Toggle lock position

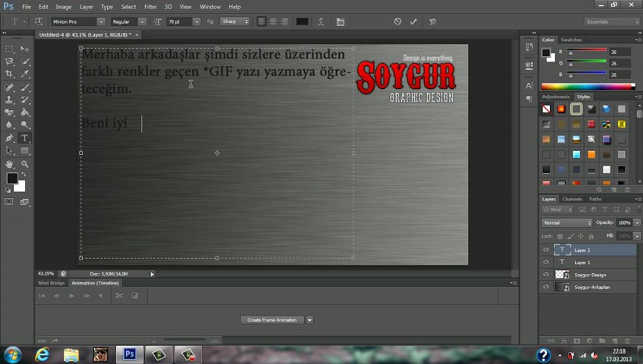tap(581, 236)
